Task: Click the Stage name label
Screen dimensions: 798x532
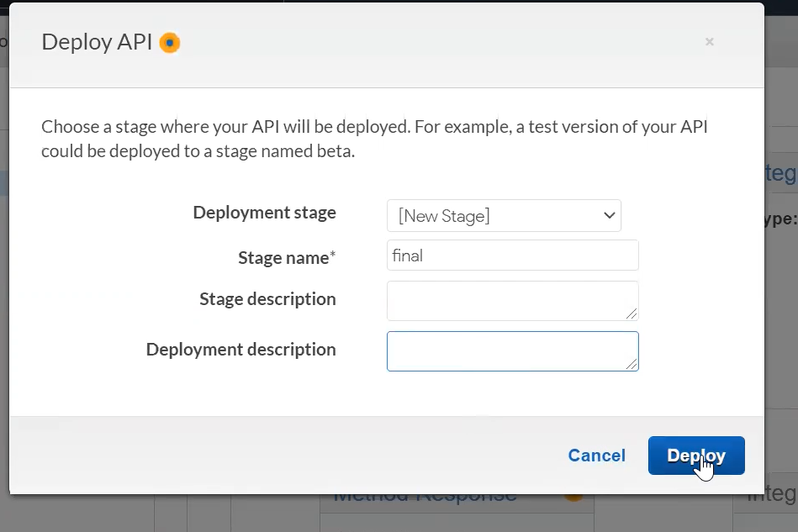Action: pos(287,258)
